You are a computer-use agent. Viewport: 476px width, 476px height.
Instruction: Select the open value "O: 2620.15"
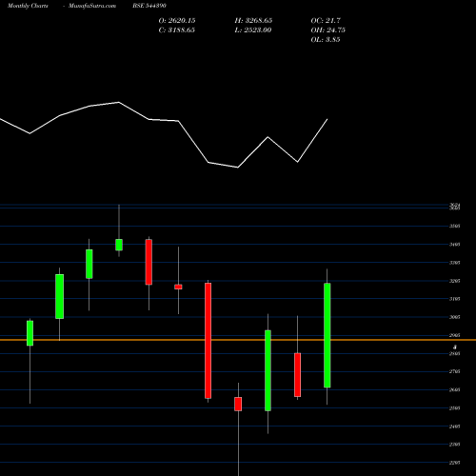tap(177, 21)
